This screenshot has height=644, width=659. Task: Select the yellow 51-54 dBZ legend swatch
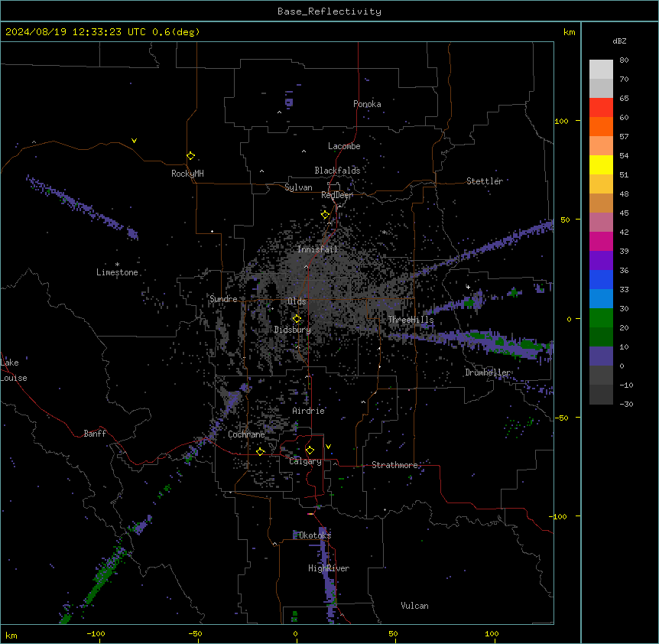tap(601, 164)
